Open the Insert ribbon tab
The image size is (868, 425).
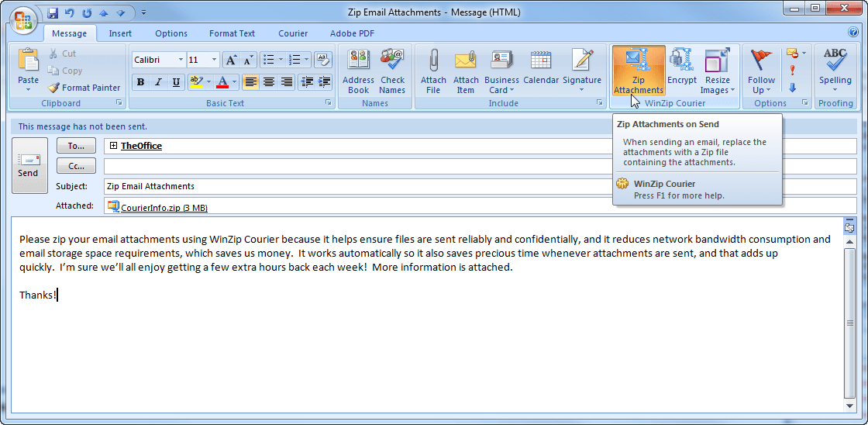pos(120,33)
